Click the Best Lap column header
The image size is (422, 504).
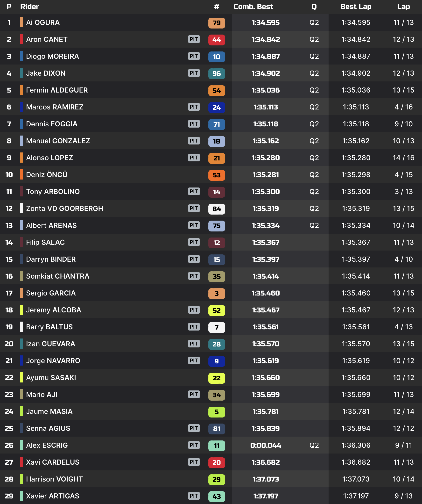click(356, 7)
